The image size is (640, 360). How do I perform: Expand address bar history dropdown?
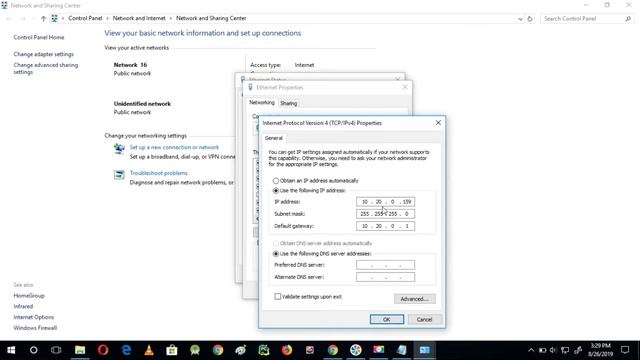tap(520, 19)
